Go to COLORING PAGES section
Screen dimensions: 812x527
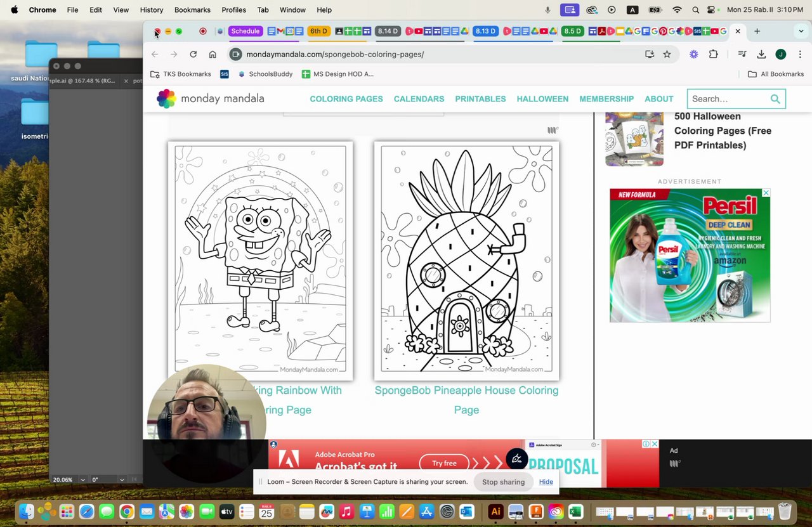346,99
